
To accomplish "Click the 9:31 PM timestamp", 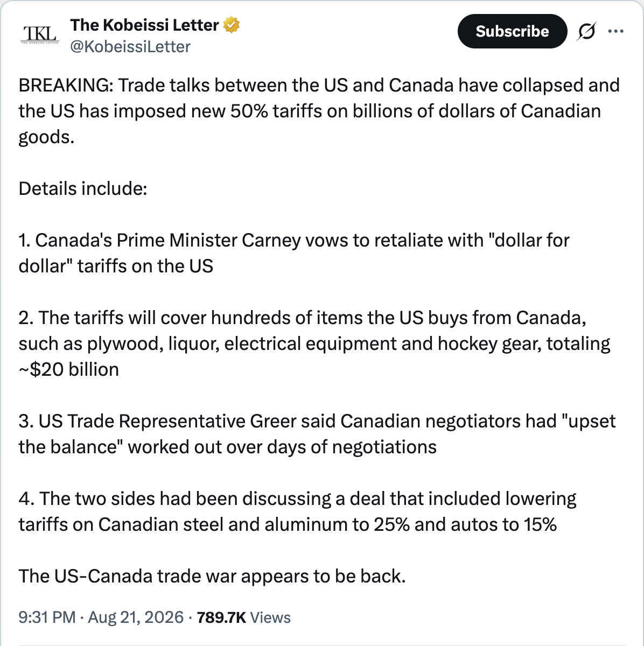I will coord(47,617).
